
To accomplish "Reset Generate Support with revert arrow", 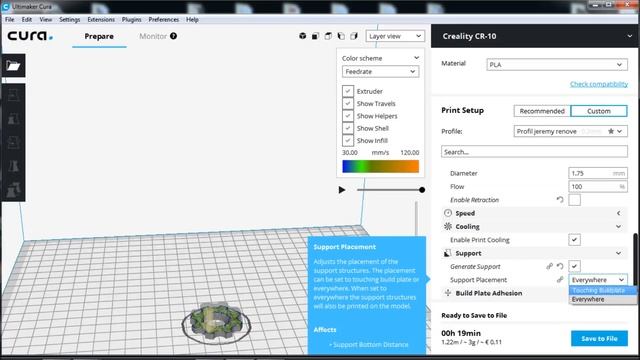I will (560, 266).
